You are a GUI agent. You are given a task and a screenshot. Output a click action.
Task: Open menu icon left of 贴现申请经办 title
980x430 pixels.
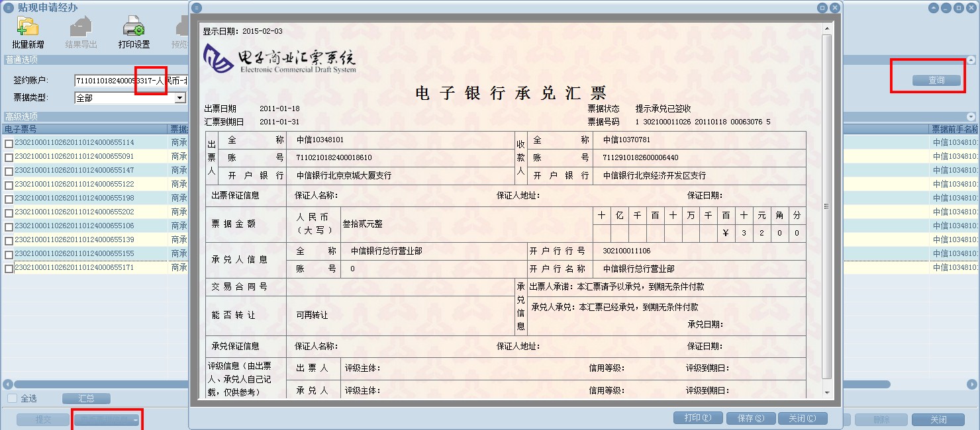tap(8, 8)
